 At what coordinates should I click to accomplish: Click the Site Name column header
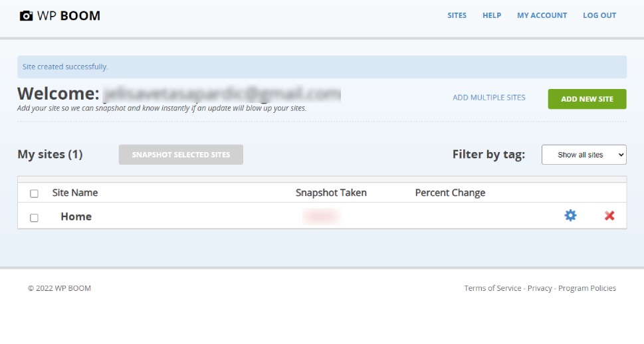tap(75, 193)
